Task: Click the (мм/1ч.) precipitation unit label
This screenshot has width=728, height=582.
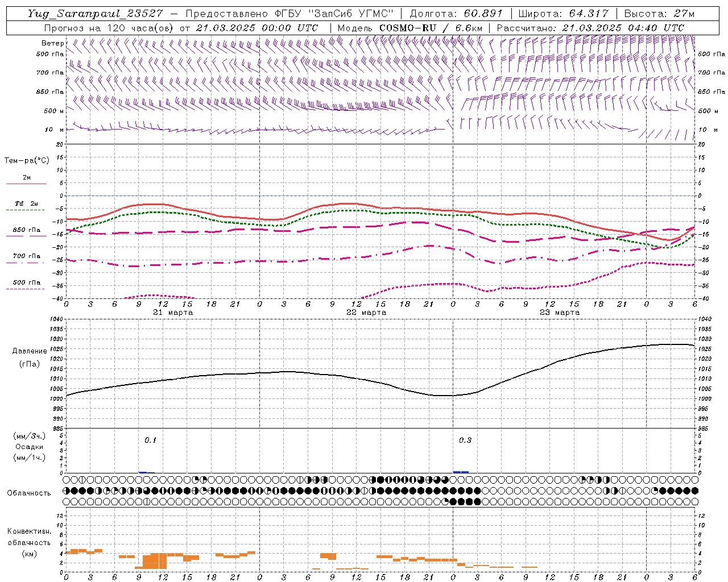Action: 29,458
